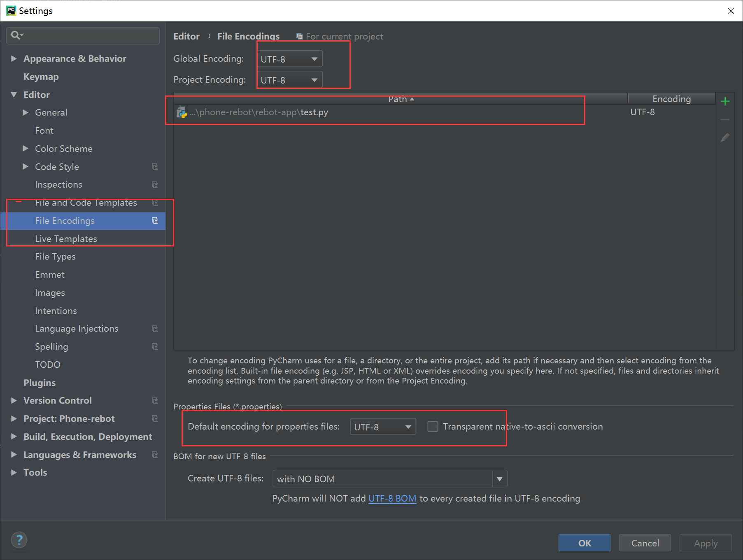This screenshot has height=560, width=743.
Task: Expand the Tools section
Action: click(x=14, y=473)
